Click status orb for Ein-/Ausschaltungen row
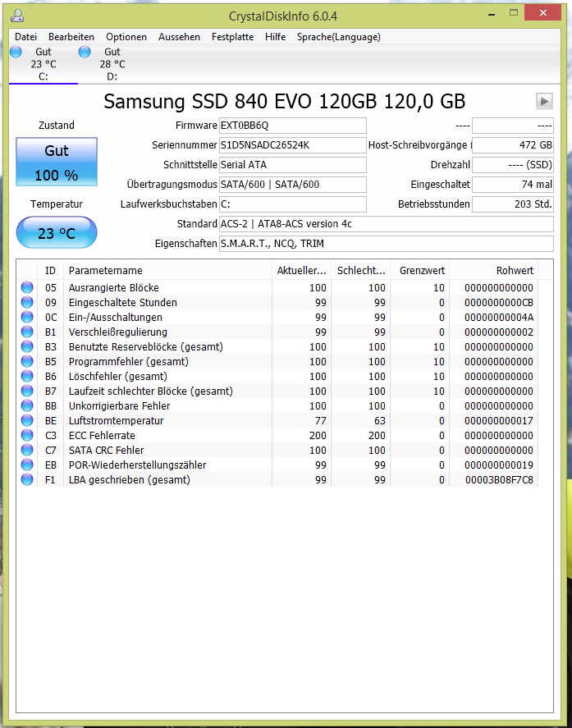572x728 pixels. (x=27, y=317)
